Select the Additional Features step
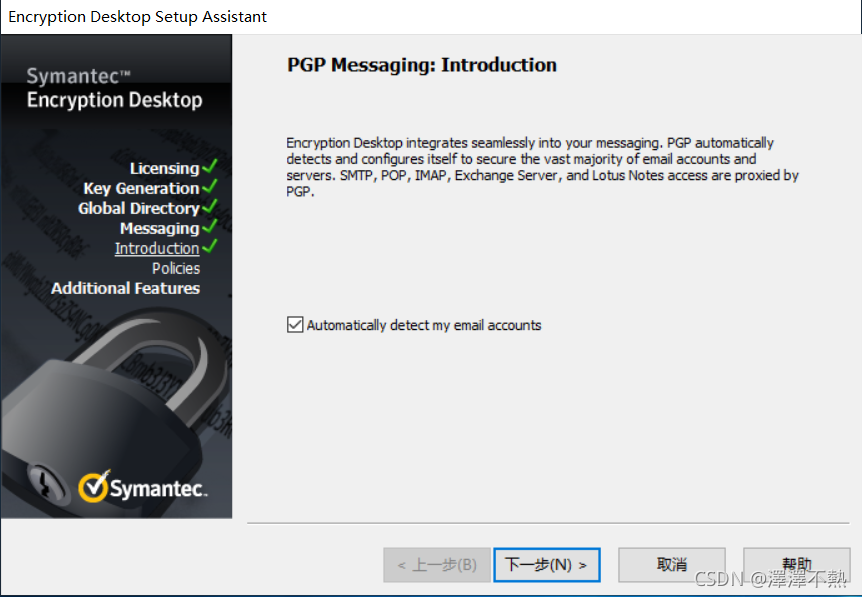Image resolution: width=862 pixels, height=597 pixels. (x=125, y=288)
